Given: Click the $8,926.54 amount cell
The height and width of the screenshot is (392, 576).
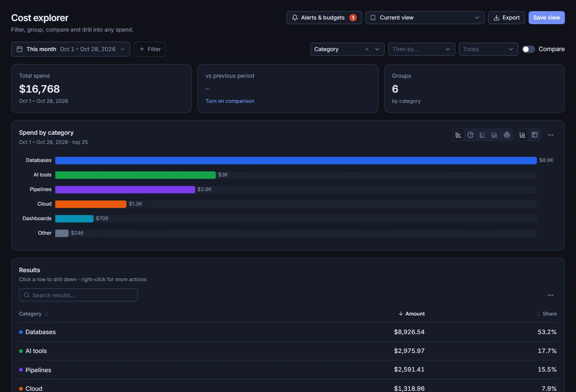Looking at the screenshot, I should coord(409,332).
